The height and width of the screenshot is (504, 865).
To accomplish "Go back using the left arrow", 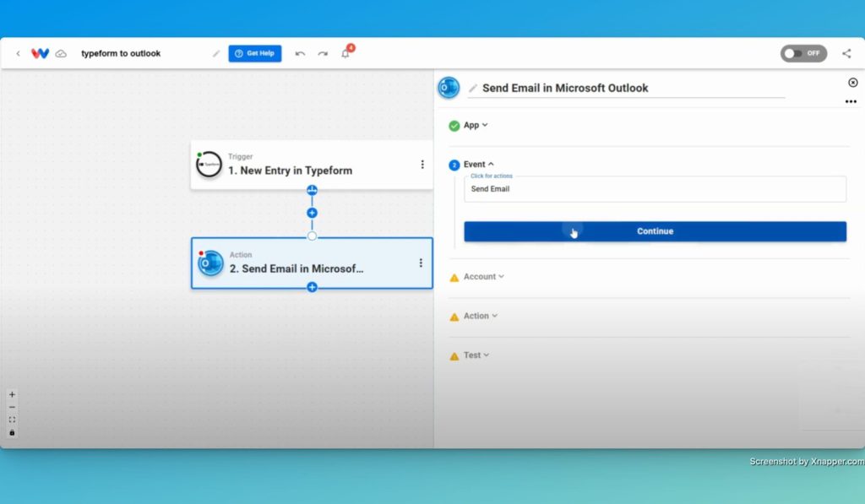I will (x=19, y=53).
